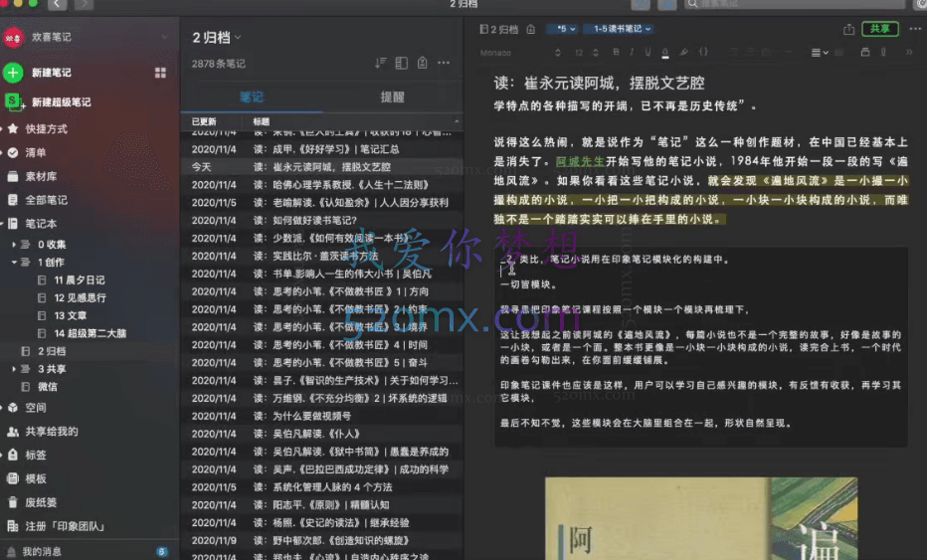Open the grid view icon beside 新建笔记
The image size is (927, 560).
point(160,73)
